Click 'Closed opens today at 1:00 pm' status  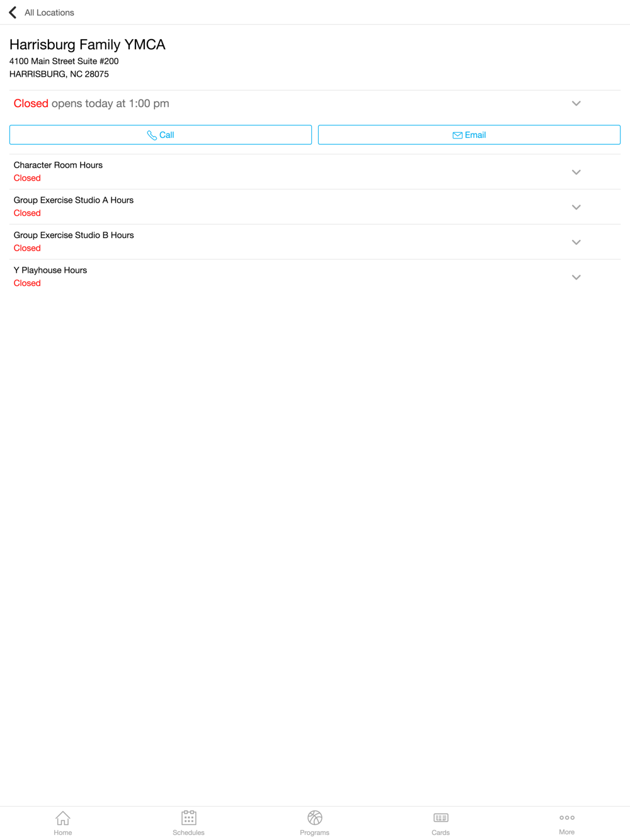pyautogui.click(x=91, y=103)
